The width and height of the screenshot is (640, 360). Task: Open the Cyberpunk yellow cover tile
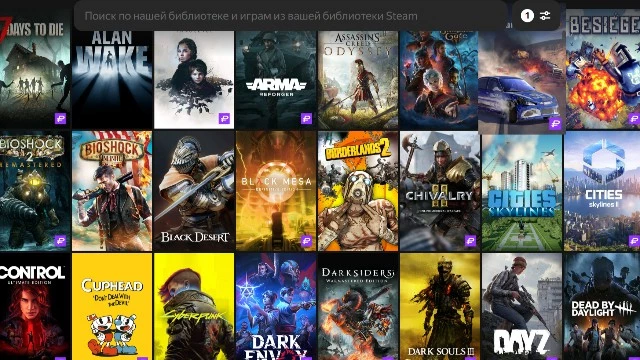[x=194, y=307]
